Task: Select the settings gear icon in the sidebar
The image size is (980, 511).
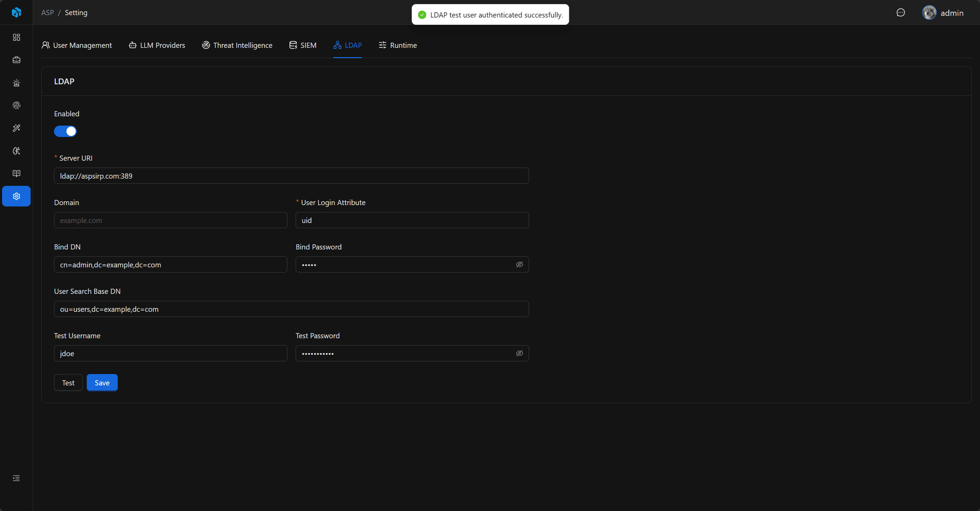Action: click(17, 196)
